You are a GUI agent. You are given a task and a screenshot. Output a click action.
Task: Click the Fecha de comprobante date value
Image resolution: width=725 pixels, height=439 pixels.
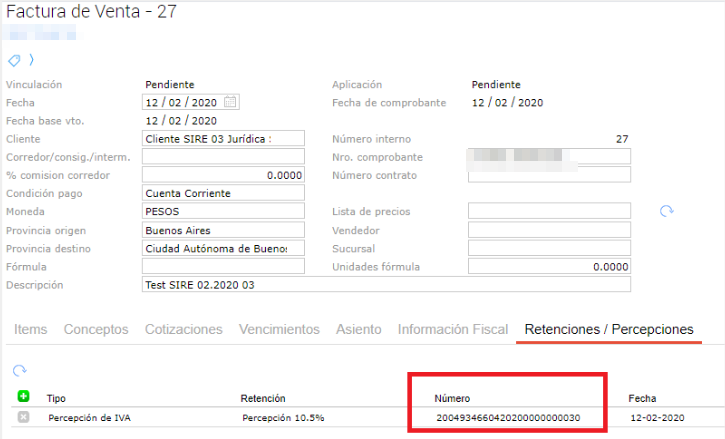click(507, 103)
